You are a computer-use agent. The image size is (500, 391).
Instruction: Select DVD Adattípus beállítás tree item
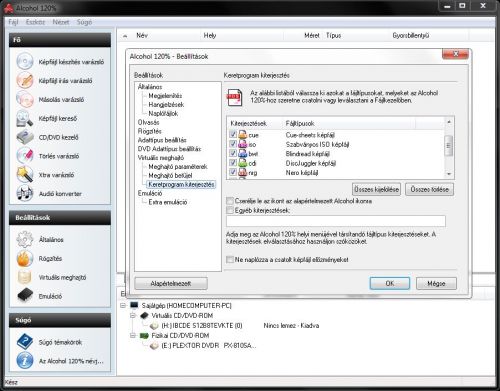pyautogui.click(x=169, y=149)
